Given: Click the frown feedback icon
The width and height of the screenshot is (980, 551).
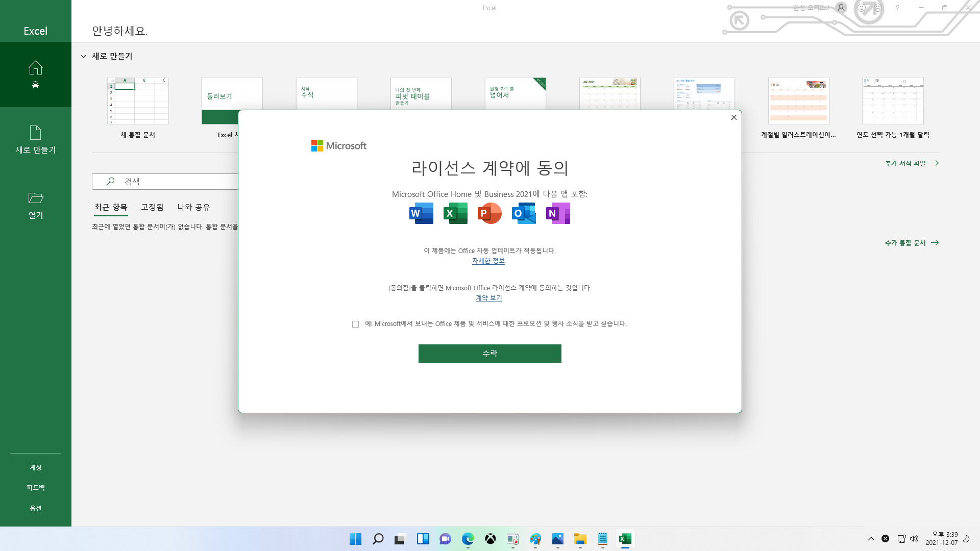Looking at the screenshot, I should (878, 8).
